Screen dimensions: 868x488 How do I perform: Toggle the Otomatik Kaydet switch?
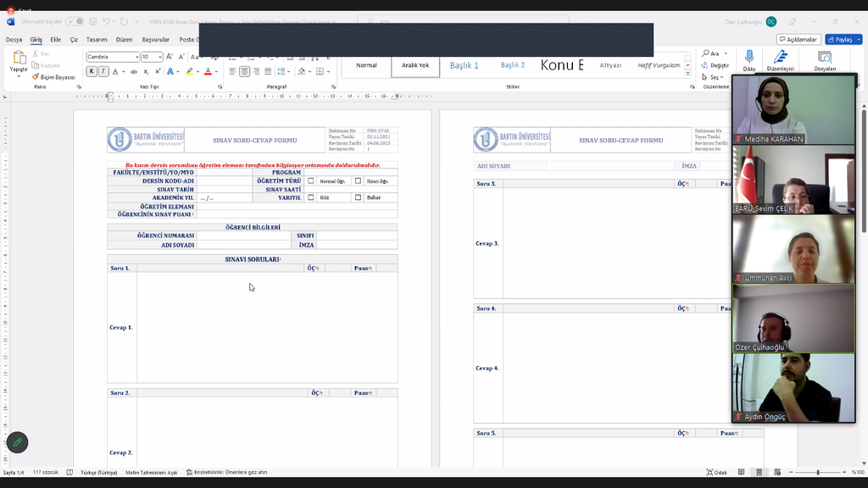(75, 21)
